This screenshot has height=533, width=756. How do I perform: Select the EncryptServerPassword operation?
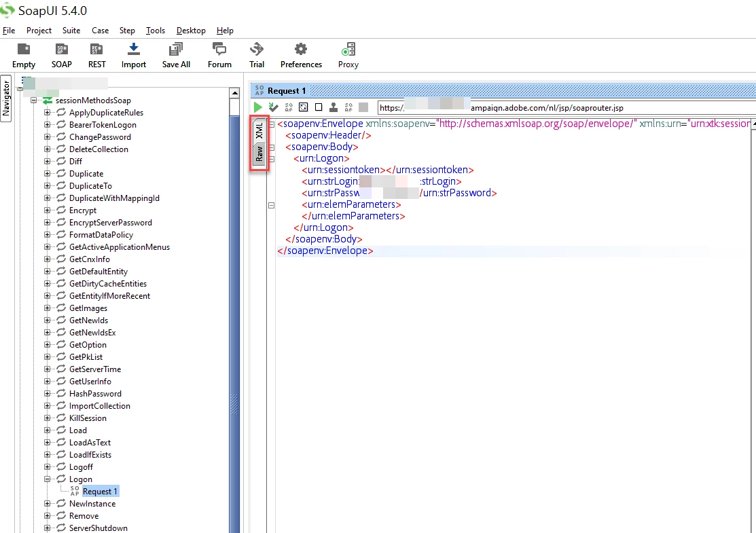111,223
